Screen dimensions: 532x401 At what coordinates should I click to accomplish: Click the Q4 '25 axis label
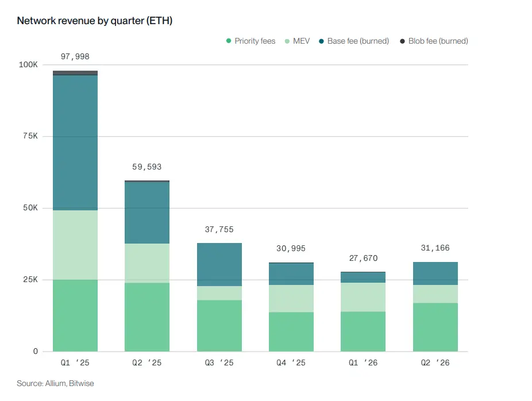click(291, 363)
